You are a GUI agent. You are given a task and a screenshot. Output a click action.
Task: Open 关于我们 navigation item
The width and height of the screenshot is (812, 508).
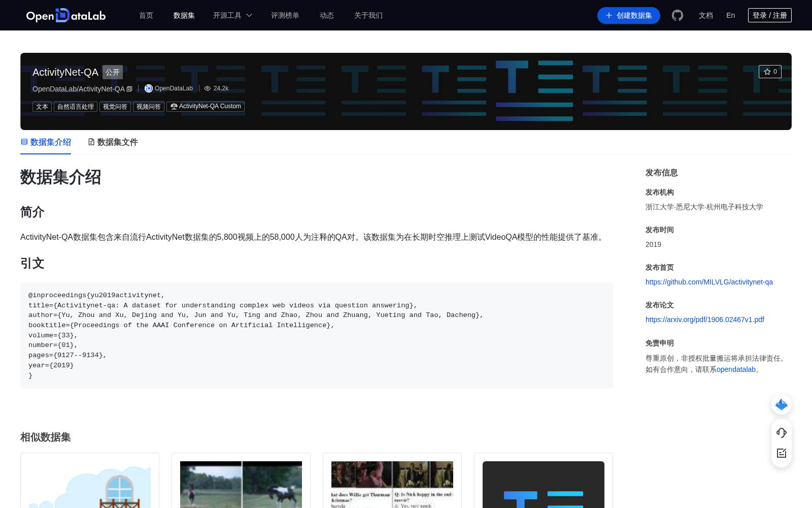point(368,15)
